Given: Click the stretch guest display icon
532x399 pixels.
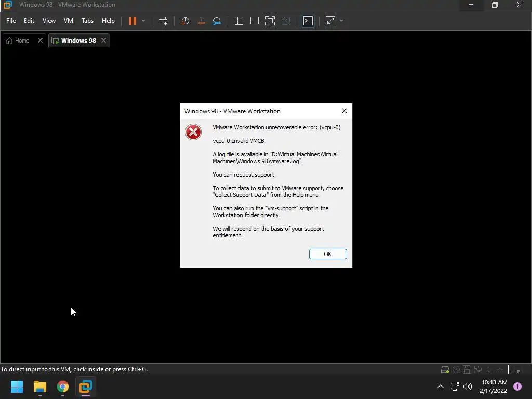Looking at the screenshot, I should [x=330, y=21].
